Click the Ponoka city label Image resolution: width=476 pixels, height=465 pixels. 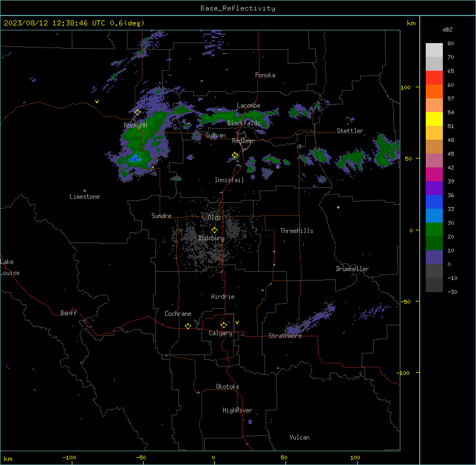[x=265, y=75]
